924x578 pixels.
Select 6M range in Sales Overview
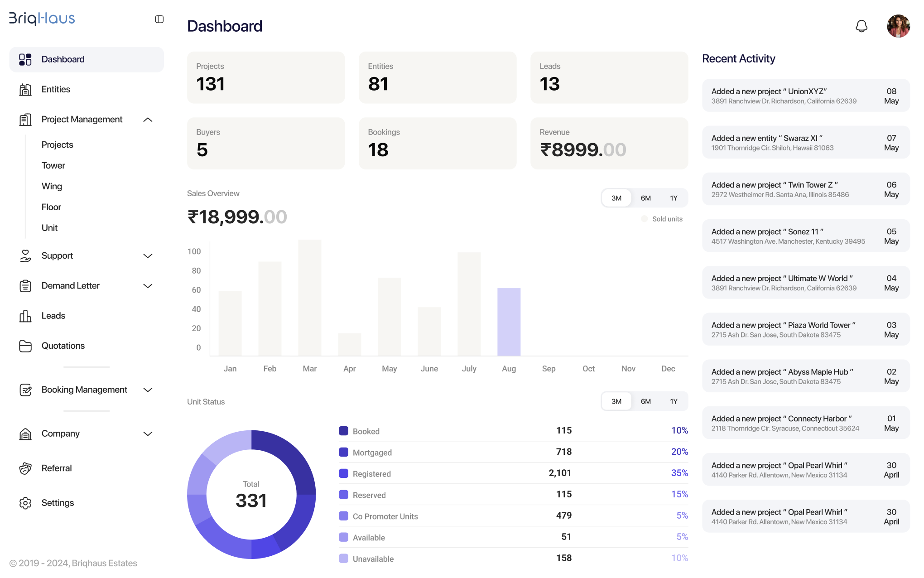pyautogui.click(x=645, y=198)
